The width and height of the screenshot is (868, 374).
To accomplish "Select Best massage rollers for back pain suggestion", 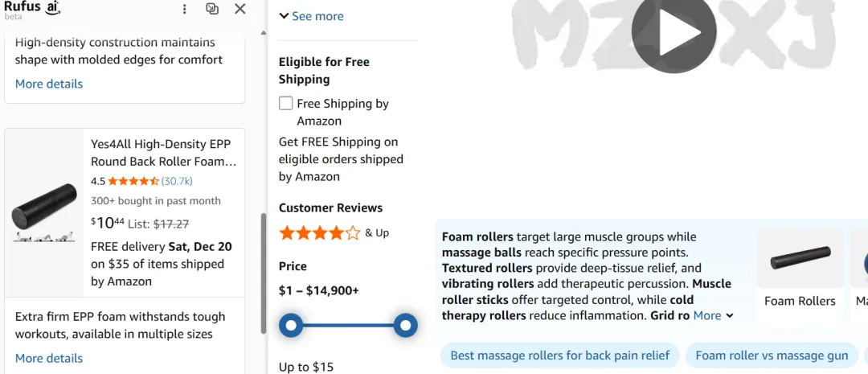I will coord(559,356).
